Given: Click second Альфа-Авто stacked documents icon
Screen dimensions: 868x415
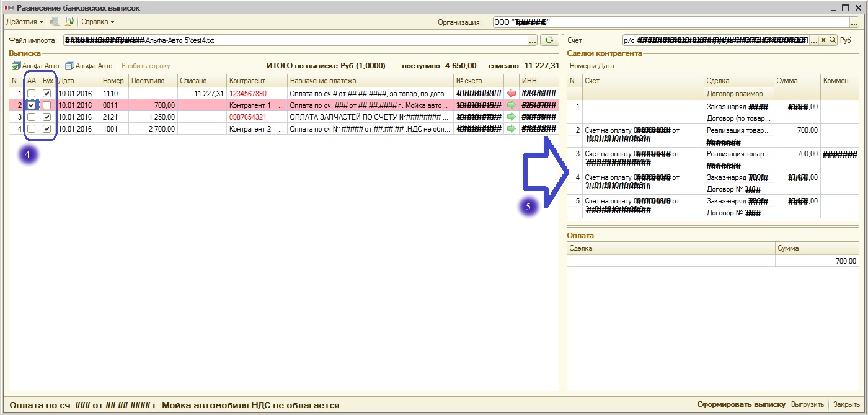Looking at the screenshot, I should point(69,66).
